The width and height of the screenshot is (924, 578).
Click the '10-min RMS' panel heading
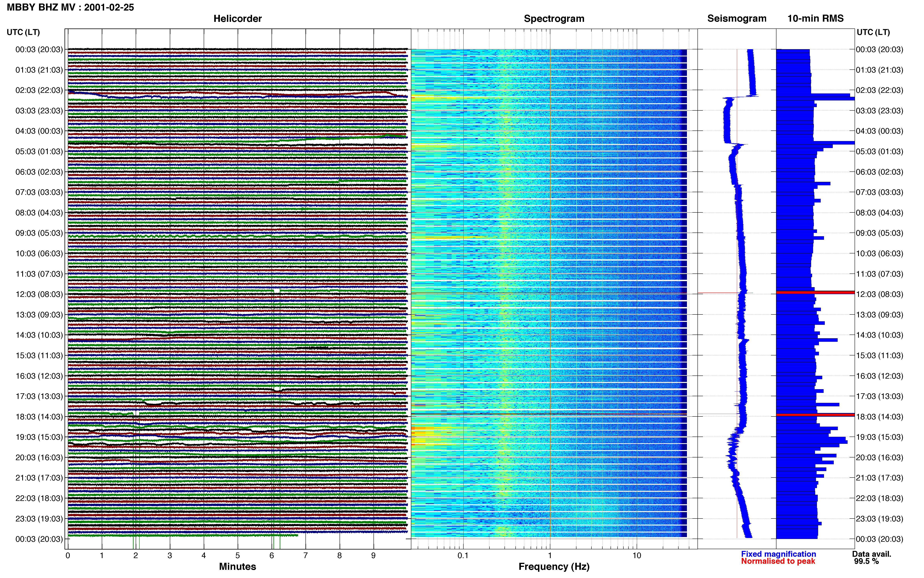[x=816, y=18]
